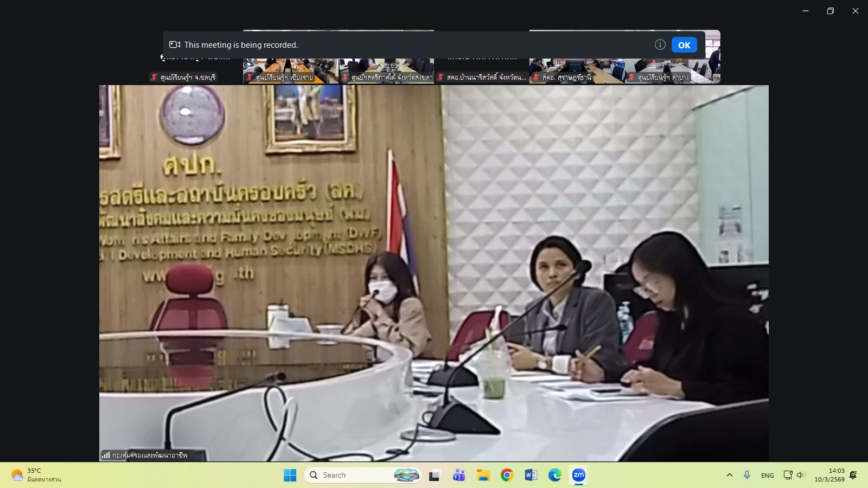The width and height of the screenshot is (868, 488).
Task: Open recording info icon in the banner
Action: point(660,45)
